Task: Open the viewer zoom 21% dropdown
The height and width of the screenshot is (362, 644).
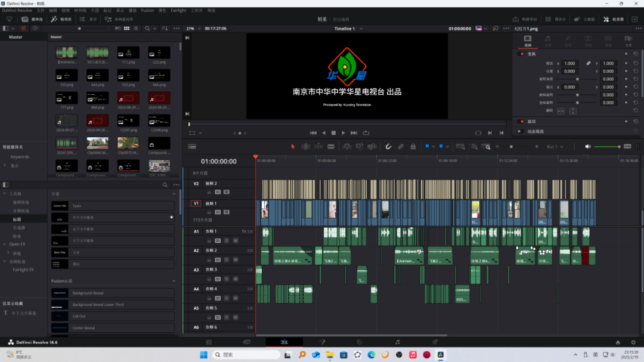Action: [x=193, y=29]
